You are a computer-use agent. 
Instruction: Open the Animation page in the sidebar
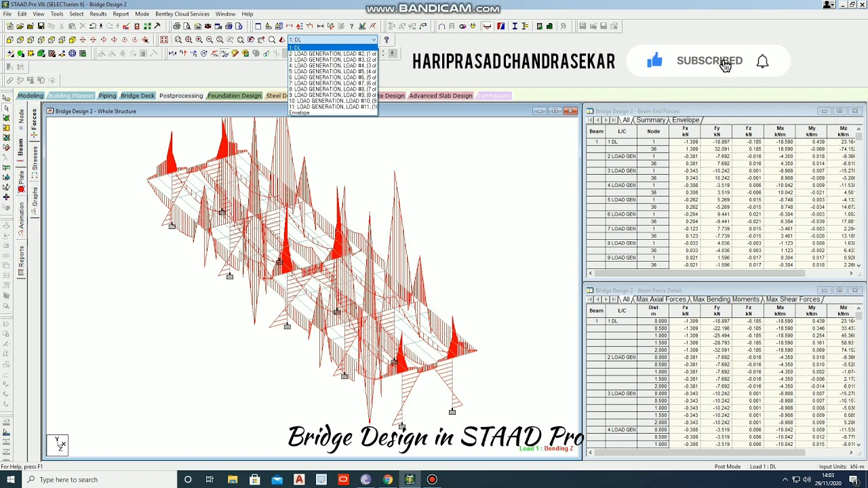pos(21,220)
